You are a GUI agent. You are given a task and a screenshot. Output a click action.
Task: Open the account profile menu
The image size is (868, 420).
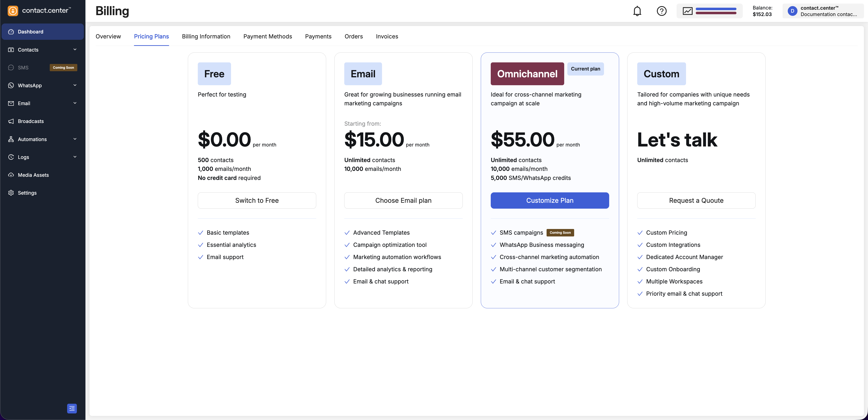pyautogui.click(x=823, y=11)
